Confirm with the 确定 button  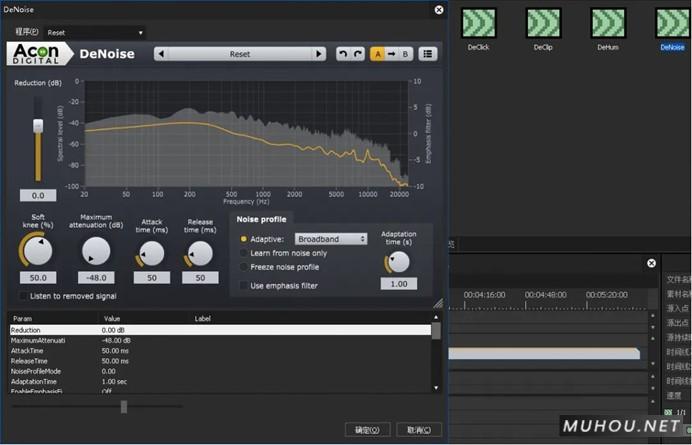point(368,430)
